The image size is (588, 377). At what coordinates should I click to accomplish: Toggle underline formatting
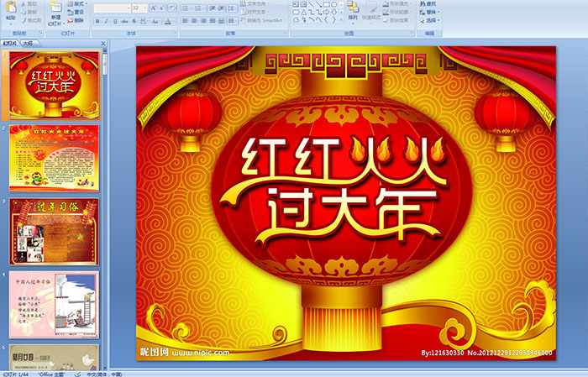coord(115,21)
